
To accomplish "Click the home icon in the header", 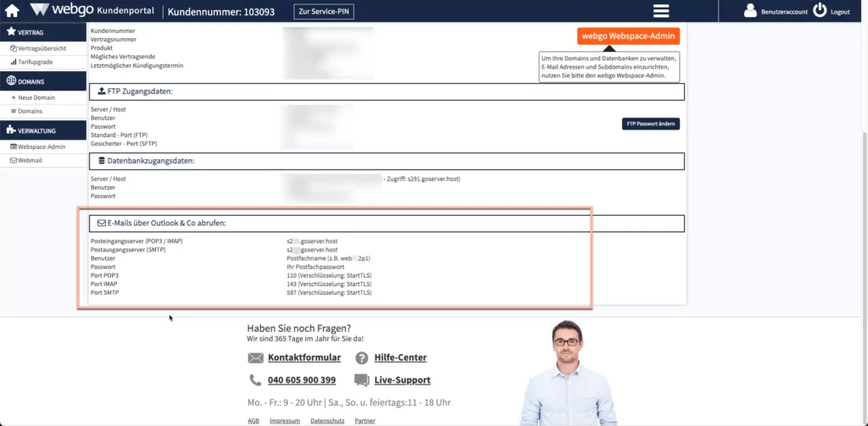I will coord(12,11).
